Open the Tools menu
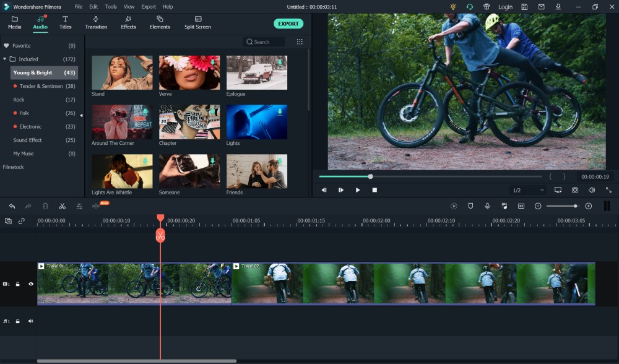The width and height of the screenshot is (619, 364). click(110, 6)
